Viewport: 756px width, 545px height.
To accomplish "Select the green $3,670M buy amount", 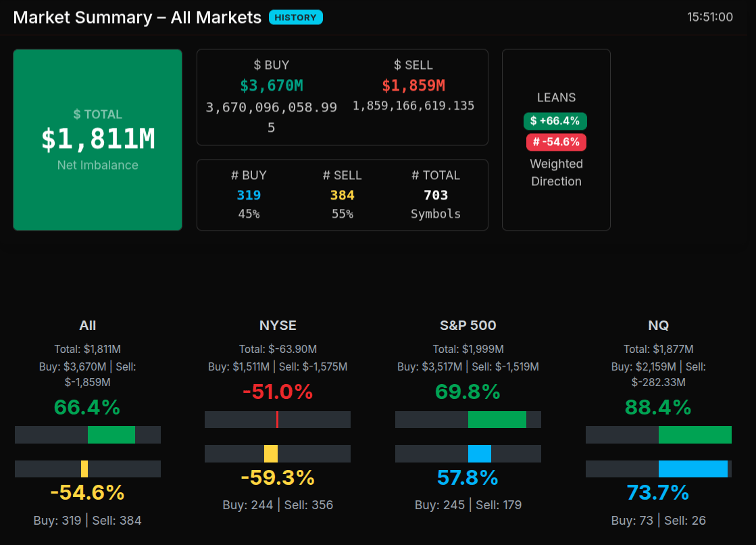I will tap(272, 86).
